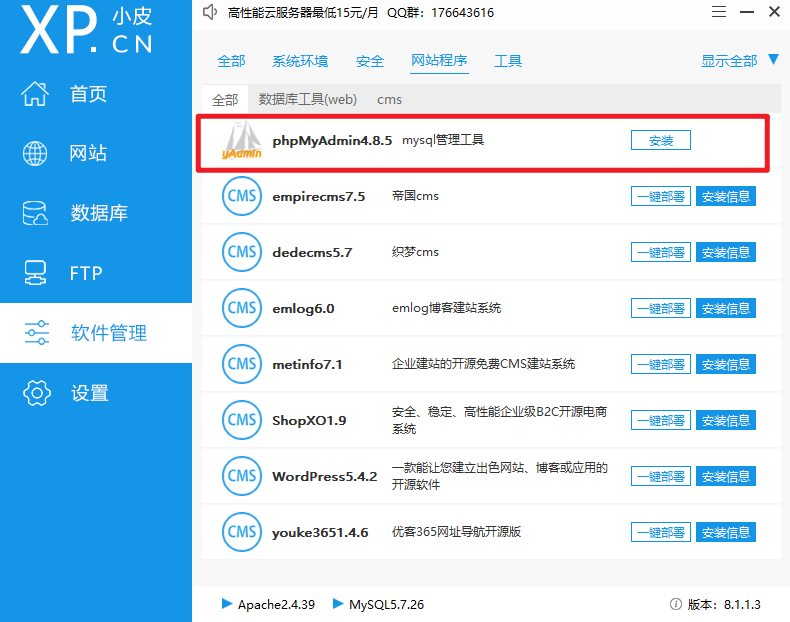Open the 首页 sidebar menu item
Viewport: 790px width, 622px height.
pos(88,94)
